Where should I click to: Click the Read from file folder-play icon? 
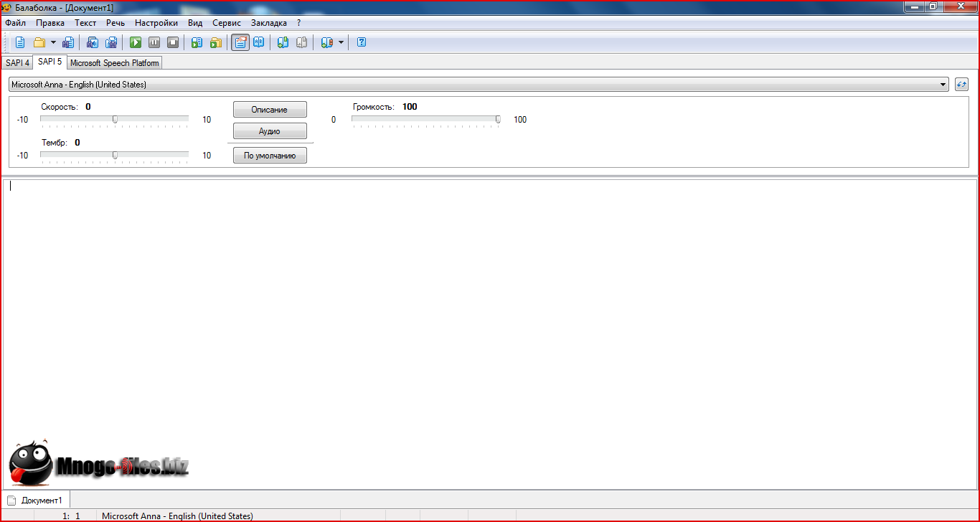(x=215, y=42)
